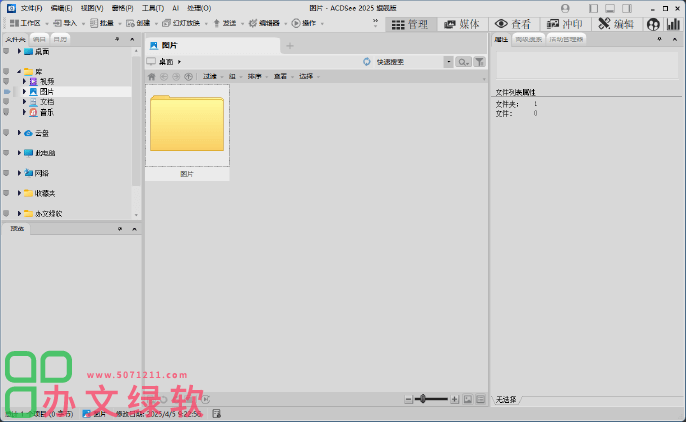Click the 发送 toolbar button
The width and height of the screenshot is (686, 422).
pos(224,23)
